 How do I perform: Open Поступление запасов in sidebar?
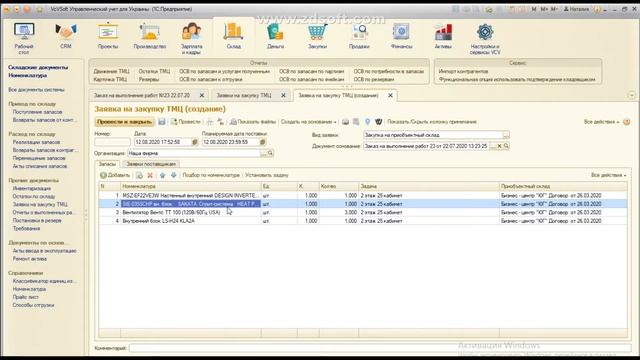38,112
